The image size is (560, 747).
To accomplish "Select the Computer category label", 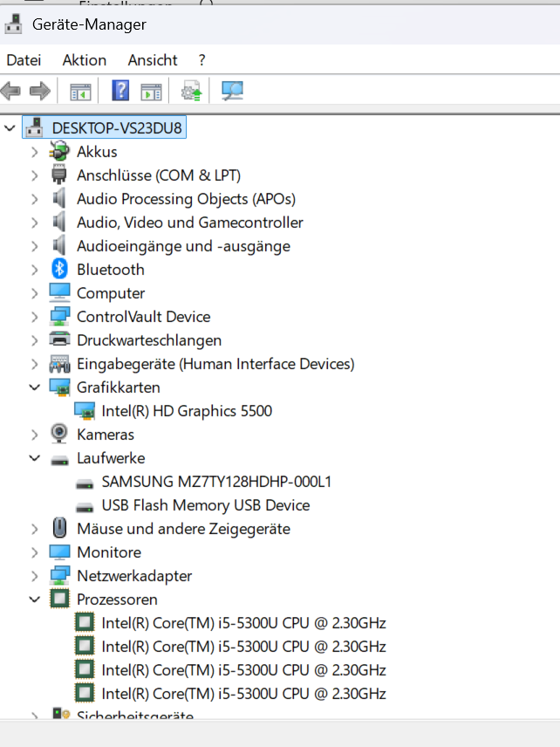I will 111,293.
